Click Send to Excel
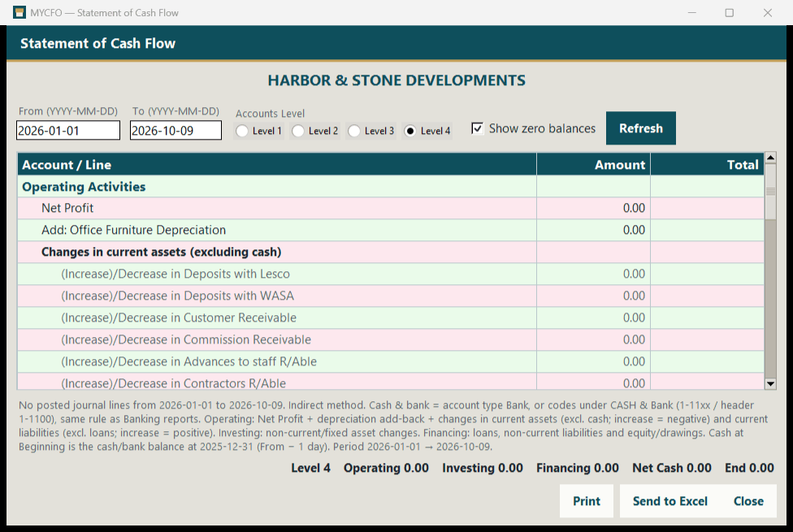 [670, 501]
